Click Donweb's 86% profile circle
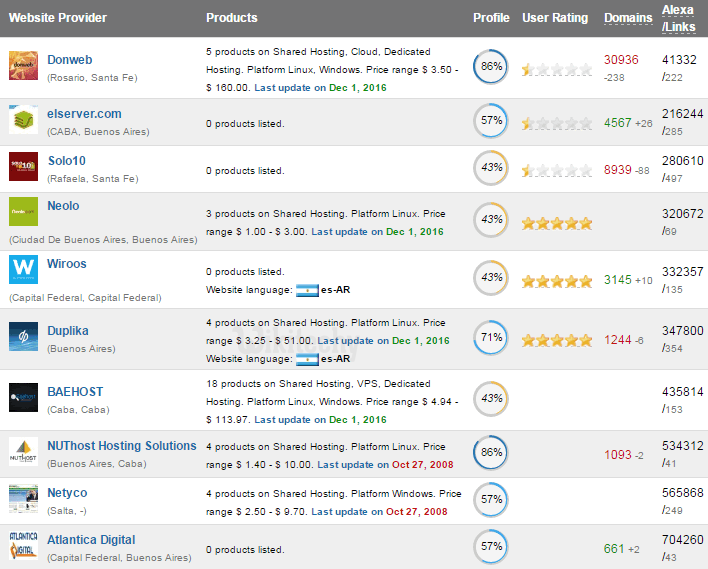The image size is (708, 569). coord(491,66)
